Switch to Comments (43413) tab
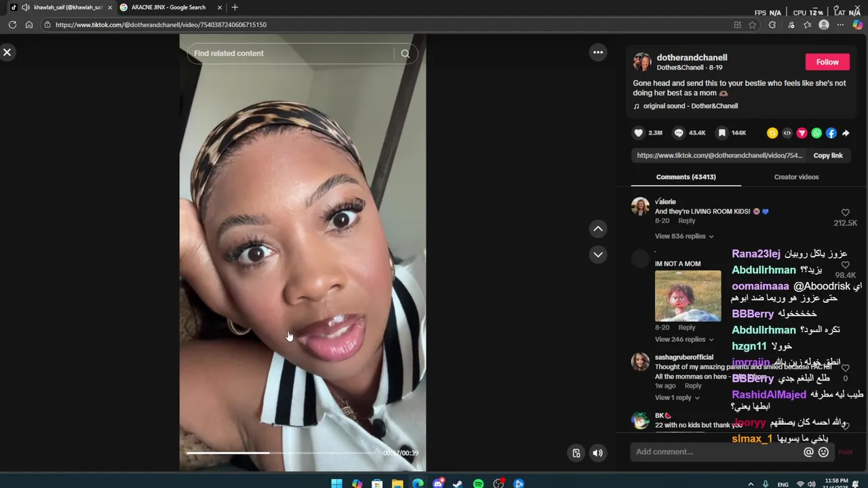The width and height of the screenshot is (868, 488). [x=686, y=177]
